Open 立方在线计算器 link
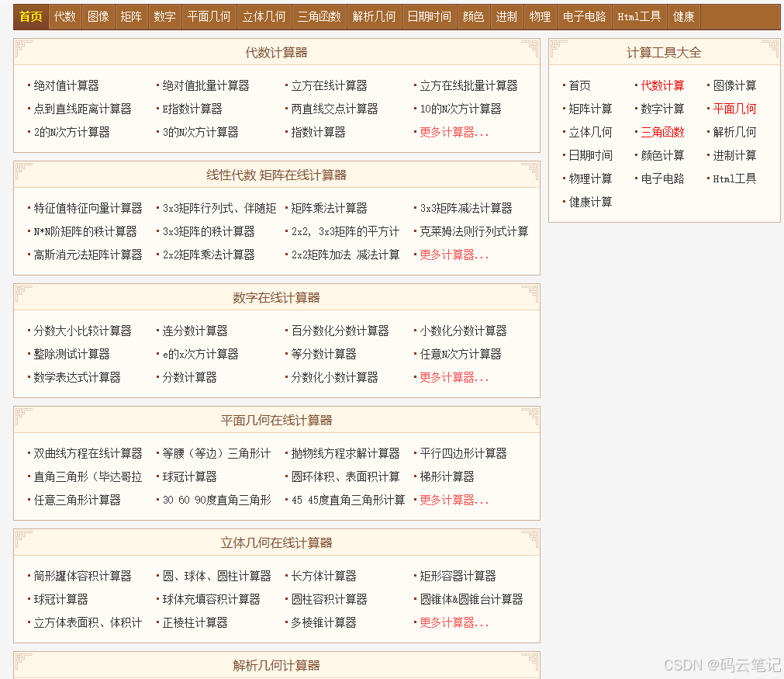This screenshot has height=679, width=784. click(329, 85)
